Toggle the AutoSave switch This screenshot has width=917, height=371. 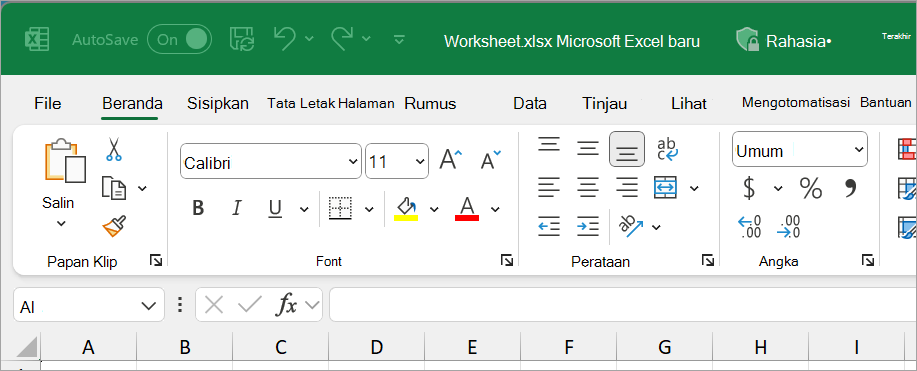click(x=180, y=39)
